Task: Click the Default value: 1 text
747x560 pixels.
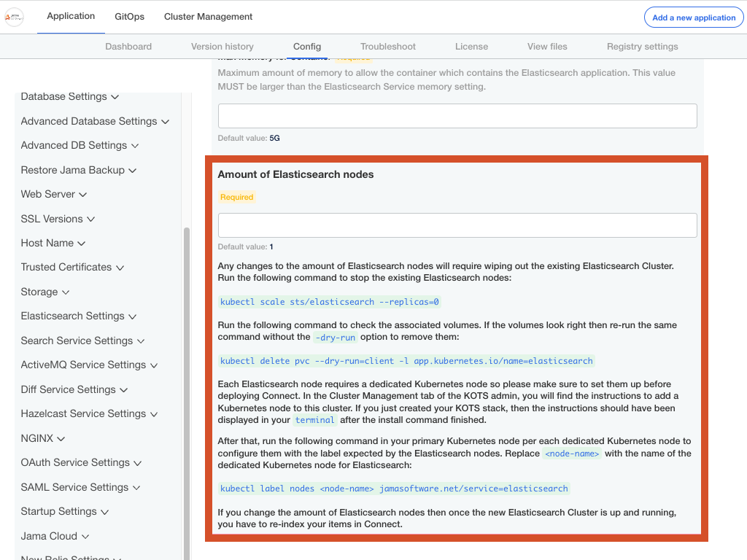Action: (245, 246)
